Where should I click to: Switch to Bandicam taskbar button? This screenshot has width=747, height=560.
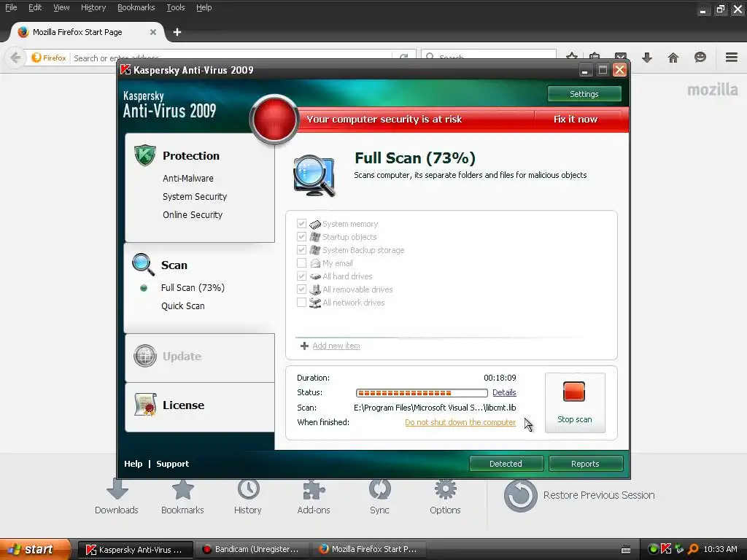click(253, 549)
